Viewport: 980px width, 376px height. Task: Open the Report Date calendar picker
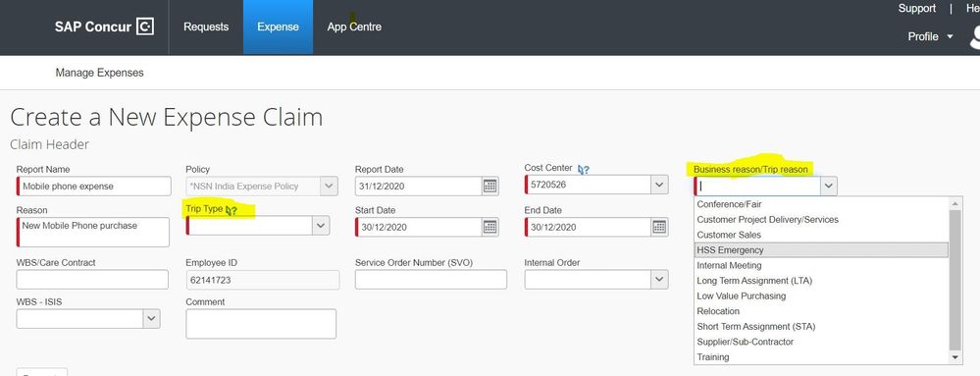coord(490,186)
